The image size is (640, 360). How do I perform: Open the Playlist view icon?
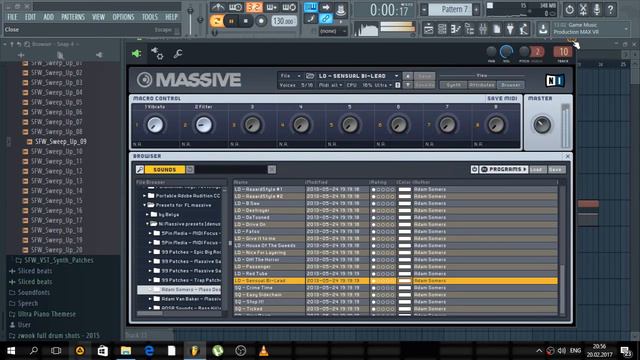tap(429, 29)
